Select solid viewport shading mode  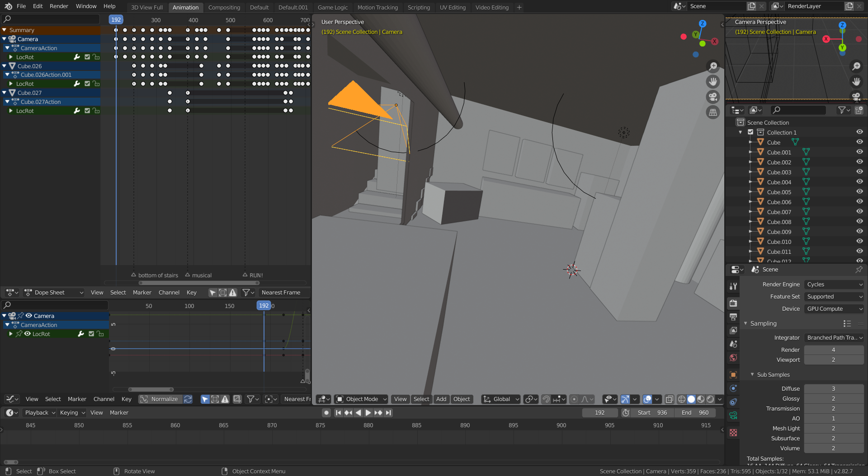point(691,399)
